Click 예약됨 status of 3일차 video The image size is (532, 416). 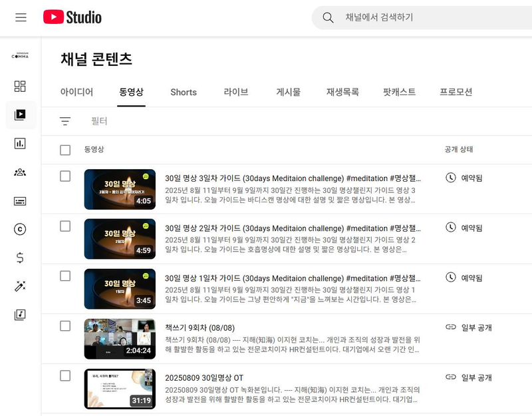(x=471, y=178)
